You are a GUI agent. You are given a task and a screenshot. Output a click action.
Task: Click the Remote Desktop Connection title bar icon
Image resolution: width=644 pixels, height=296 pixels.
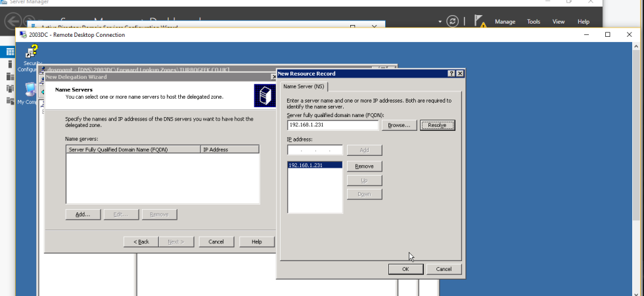(x=24, y=34)
